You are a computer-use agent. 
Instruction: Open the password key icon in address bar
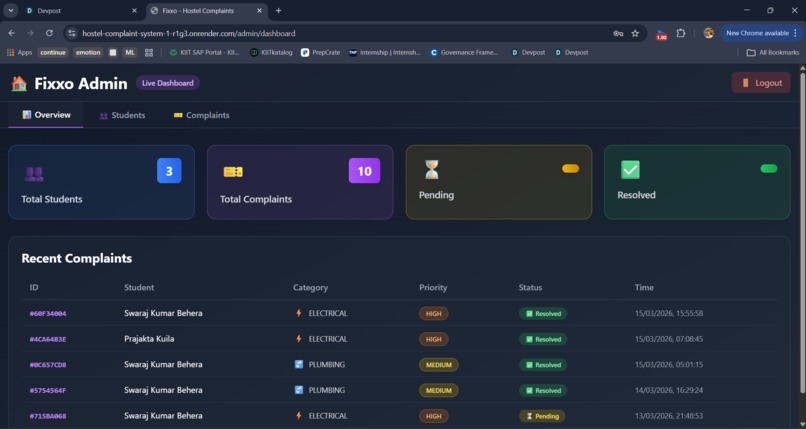point(618,33)
